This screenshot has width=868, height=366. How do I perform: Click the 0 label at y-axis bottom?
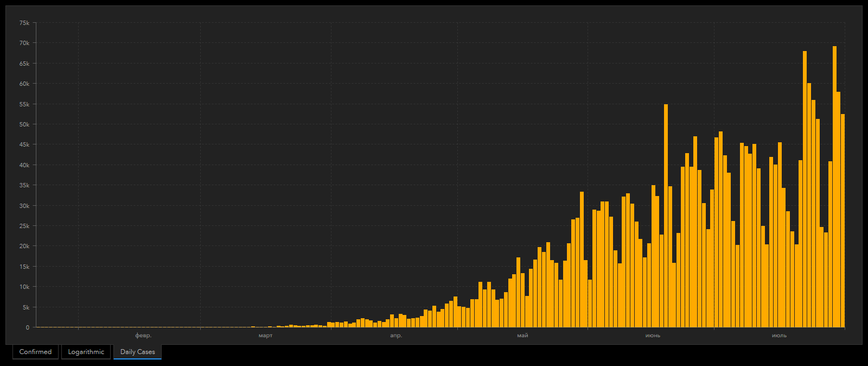coord(27,327)
